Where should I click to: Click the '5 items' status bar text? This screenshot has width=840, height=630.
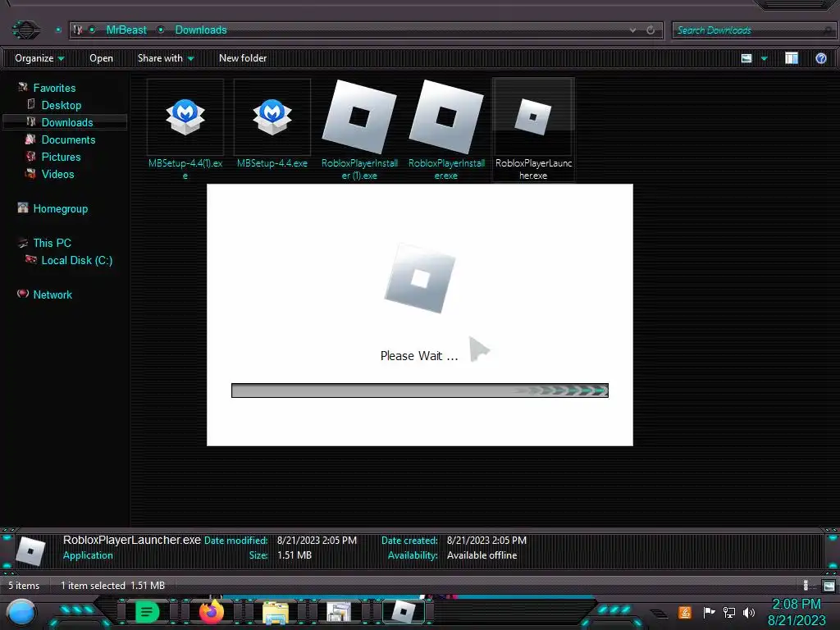coord(24,586)
